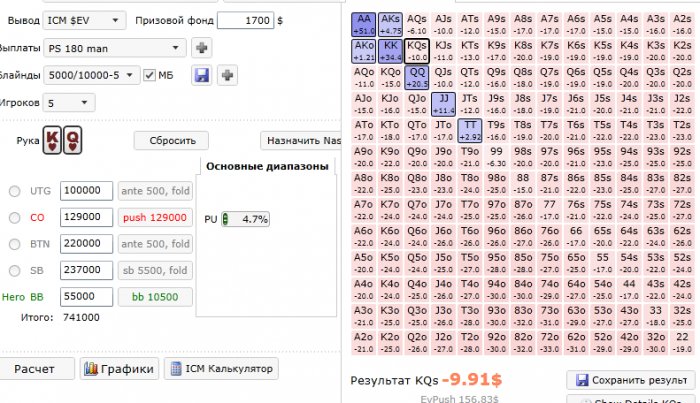Screen dimensions: 700x403
Task: Select the AKs cell in hand matrix
Action: pos(390,24)
